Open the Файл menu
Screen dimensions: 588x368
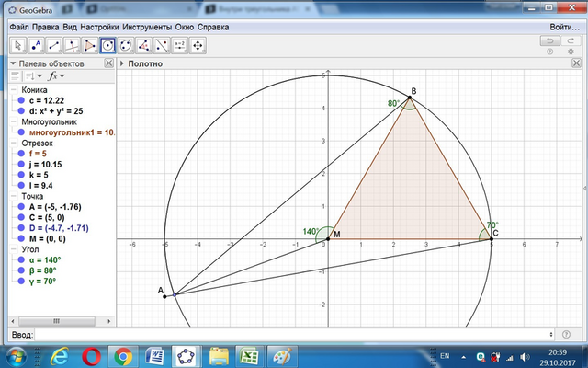(x=19, y=27)
